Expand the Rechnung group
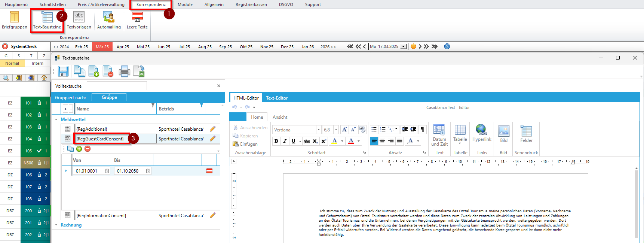Screen dimensions: 644x243 click(56, 225)
